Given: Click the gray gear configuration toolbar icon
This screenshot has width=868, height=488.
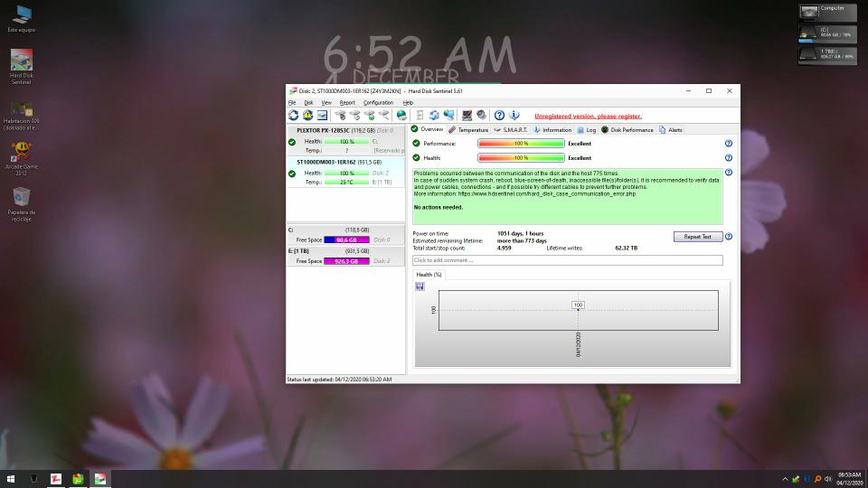Looking at the screenshot, I should coord(481,115).
